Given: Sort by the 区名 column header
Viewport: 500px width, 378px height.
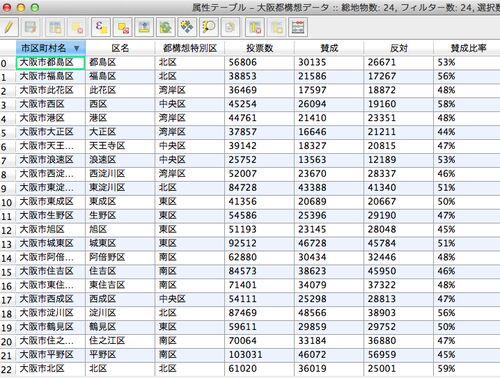Looking at the screenshot, I should [x=120, y=48].
